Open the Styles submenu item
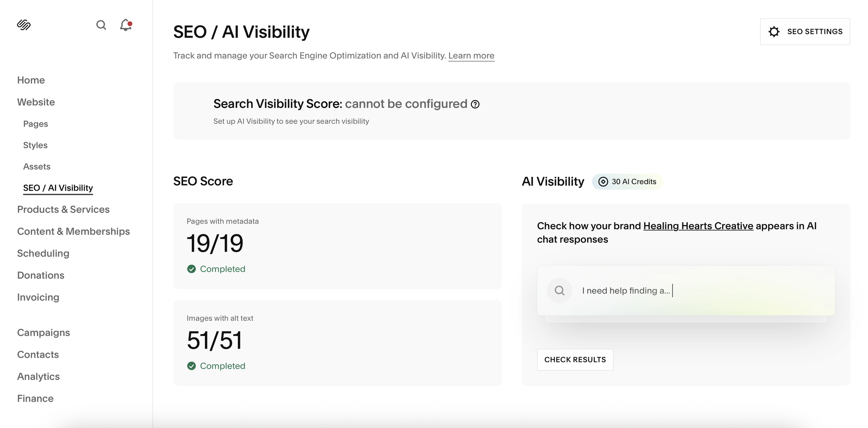The height and width of the screenshot is (428, 868). 35,145
